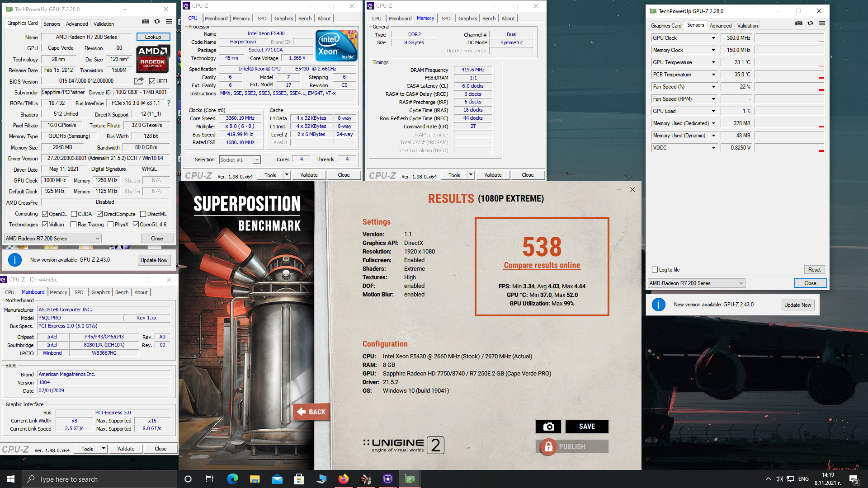Click the refresh icon in GPU-Z Sensors window

tap(810, 23)
